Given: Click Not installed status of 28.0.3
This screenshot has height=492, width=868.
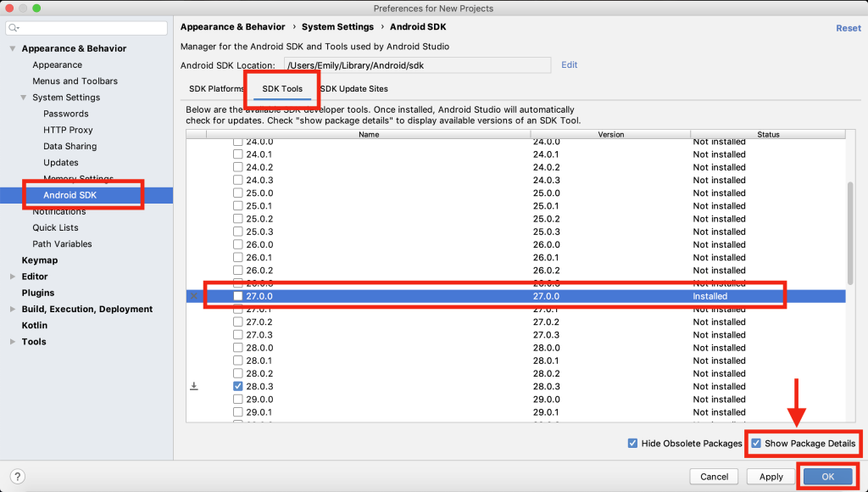Looking at the screenshot, I should (719, 386).
